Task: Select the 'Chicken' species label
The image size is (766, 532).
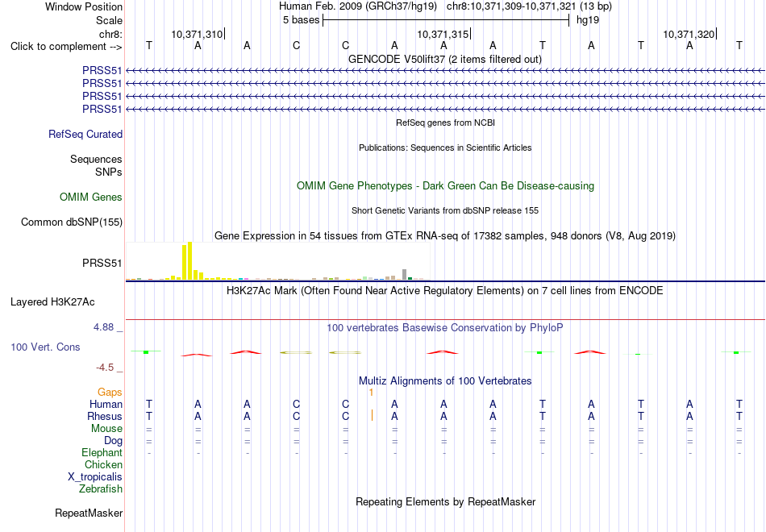Action: pyautogui.click(x=103, y=464)
